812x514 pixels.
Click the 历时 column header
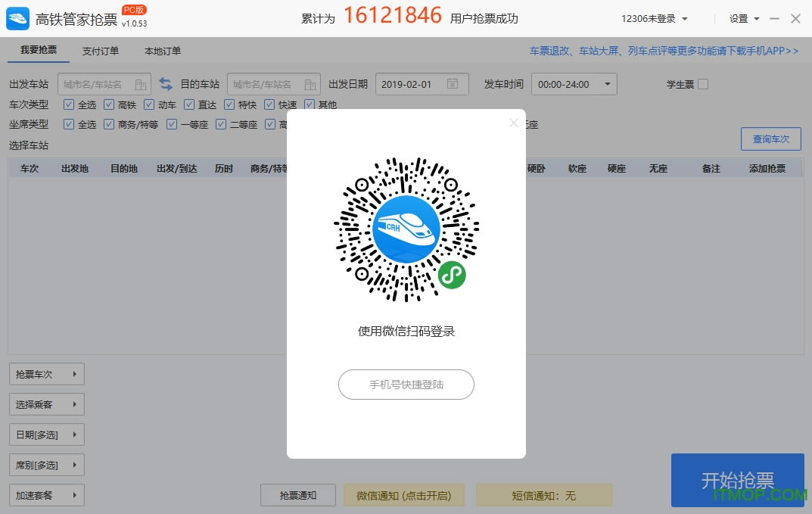pyautogui.click(x=224, y=168)
